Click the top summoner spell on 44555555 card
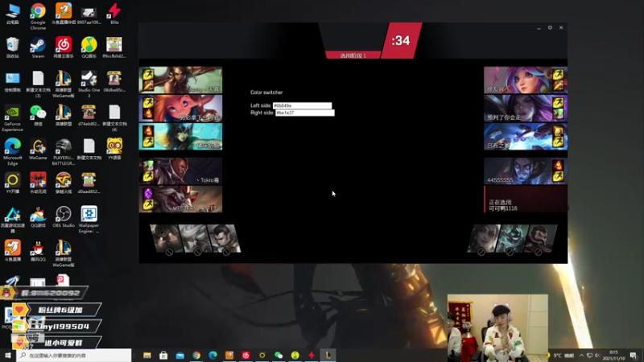The image size is (644, 362). [x=558, y=166]
